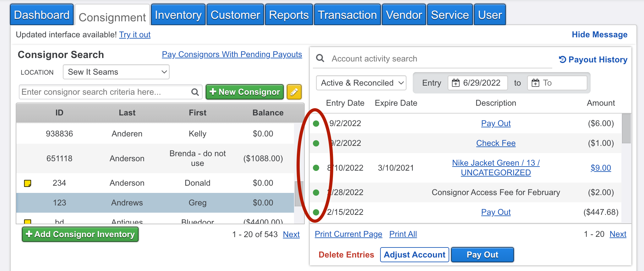This screenshot has width=644, height=271.
Task: Toggle the green dot beside Consignor Access Fee
Action: click(316, 192)
